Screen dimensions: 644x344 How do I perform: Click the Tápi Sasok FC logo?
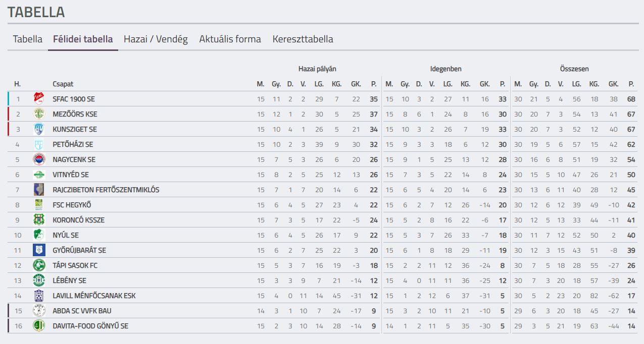click(39, 265)
